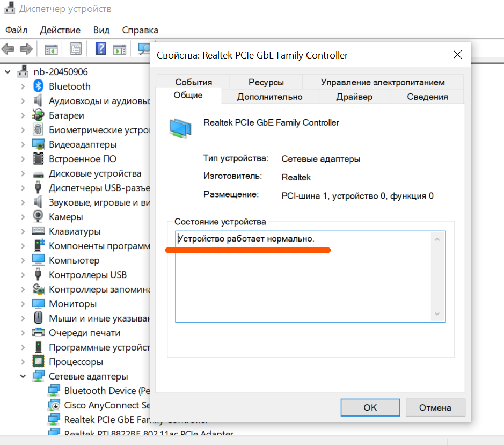
Task: Open the Справка menu
Action: point(140,30)
